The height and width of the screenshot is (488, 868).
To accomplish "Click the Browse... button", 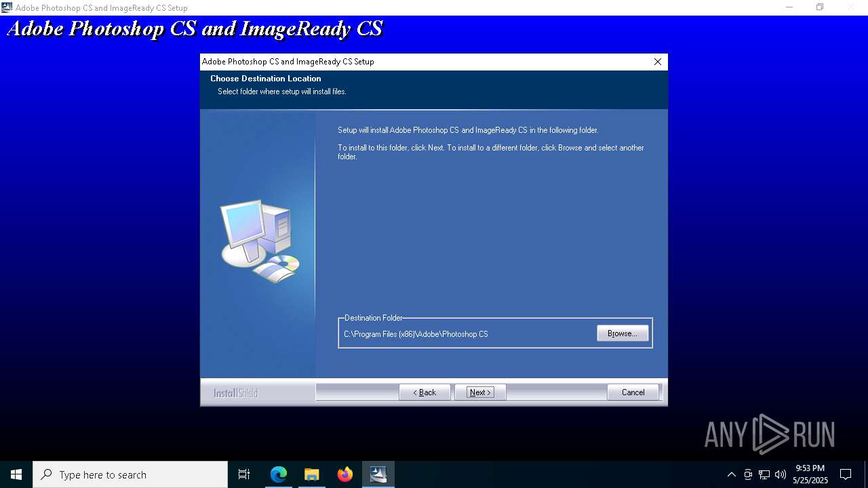I will [x=623, y=333].
